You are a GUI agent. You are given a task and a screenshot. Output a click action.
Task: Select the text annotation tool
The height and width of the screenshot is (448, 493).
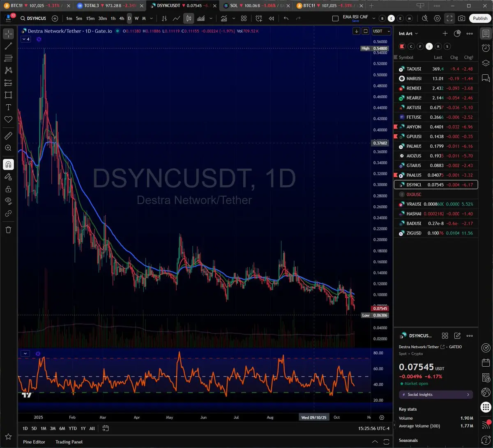[8, 107]
